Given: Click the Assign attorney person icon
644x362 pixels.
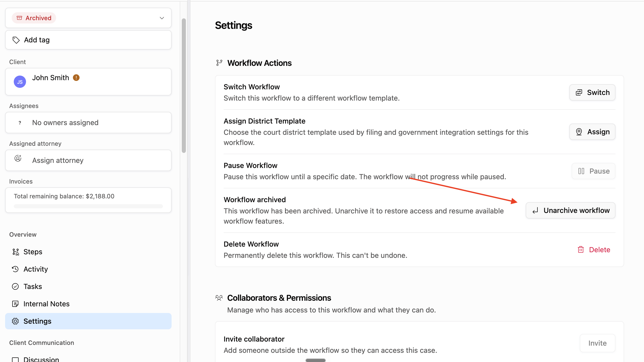Looking at the screenshot, I should (x=18, y=159).
